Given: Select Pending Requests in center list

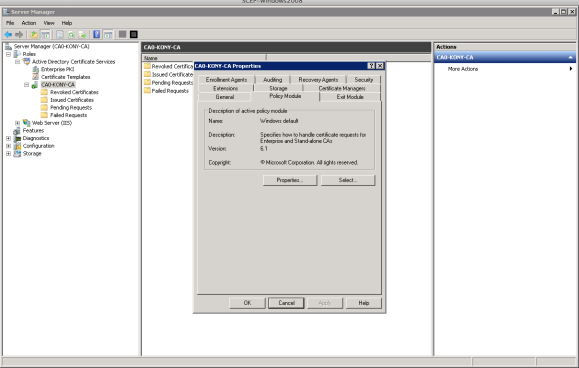Looking at the screenshot, I should pos(172,83).
